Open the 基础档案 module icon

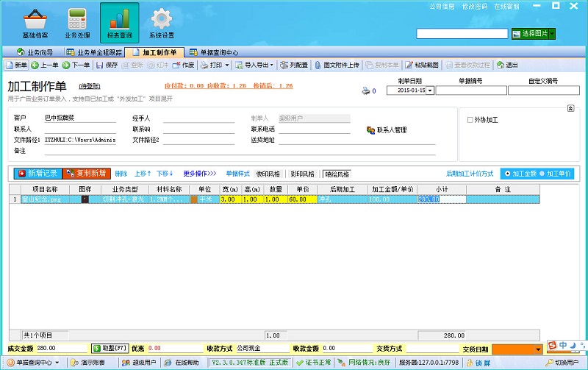point(35,19)
